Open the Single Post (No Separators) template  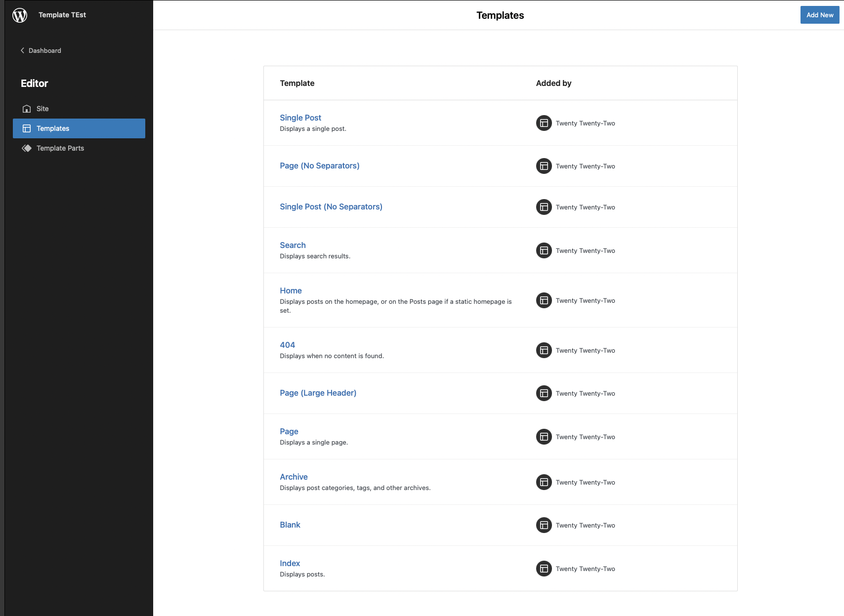(331, 206)
